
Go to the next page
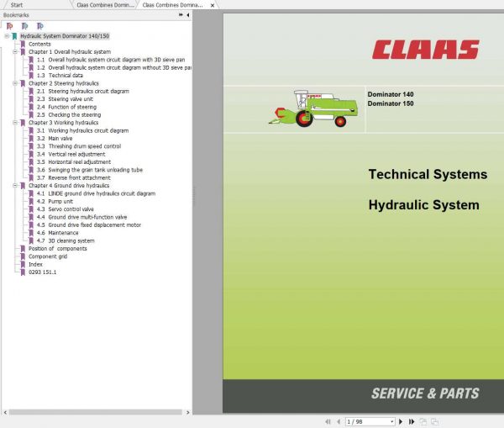tap(401, 421)
